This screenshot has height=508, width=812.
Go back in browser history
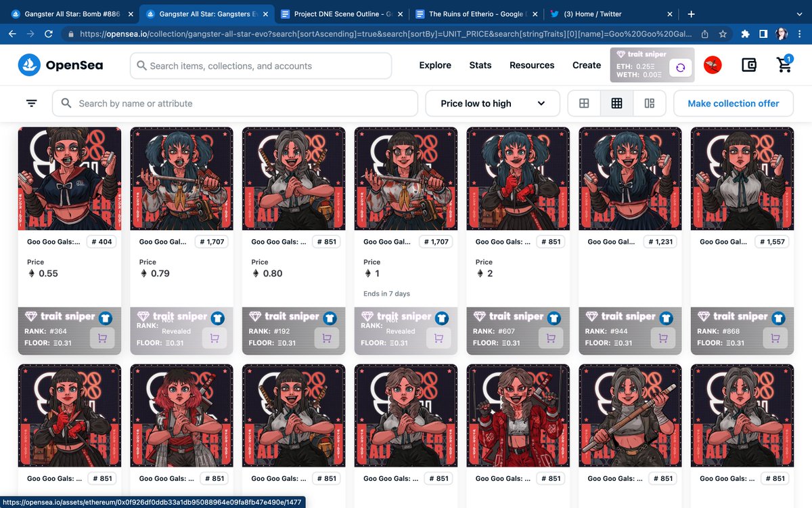click(x=13, y=34)
